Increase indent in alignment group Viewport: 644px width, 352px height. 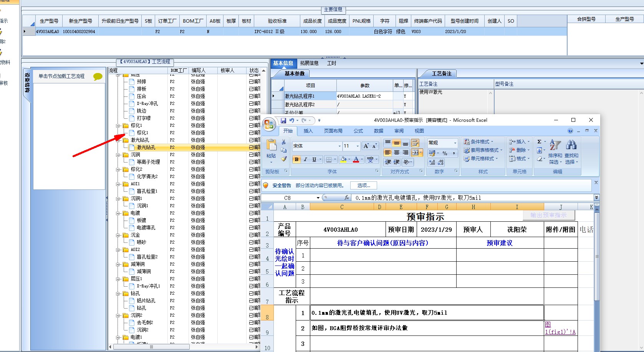[x=397, y=162]
